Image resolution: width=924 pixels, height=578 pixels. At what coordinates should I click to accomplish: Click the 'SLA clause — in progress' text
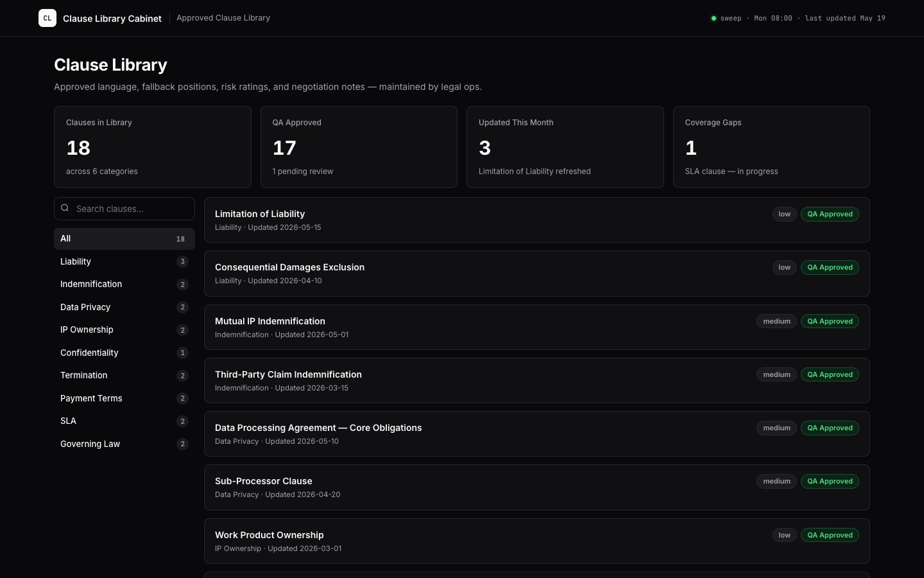pyautogui.click(x=732, y=171)
